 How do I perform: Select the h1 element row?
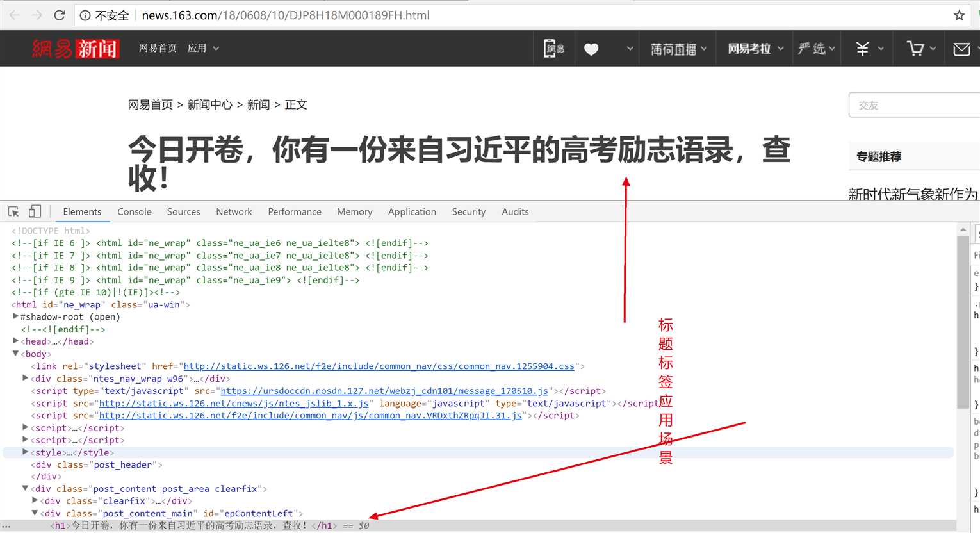pos(477,525)
